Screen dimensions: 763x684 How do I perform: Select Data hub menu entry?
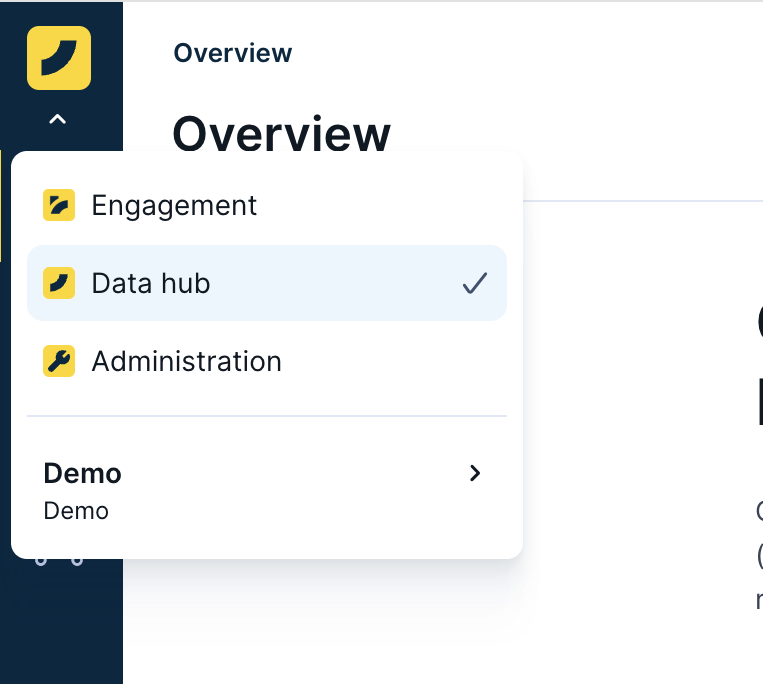267,283
